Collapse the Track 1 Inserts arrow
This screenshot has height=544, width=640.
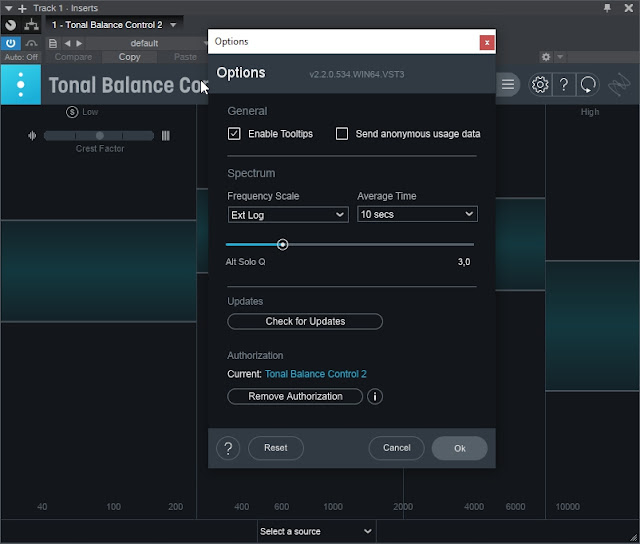9,8
